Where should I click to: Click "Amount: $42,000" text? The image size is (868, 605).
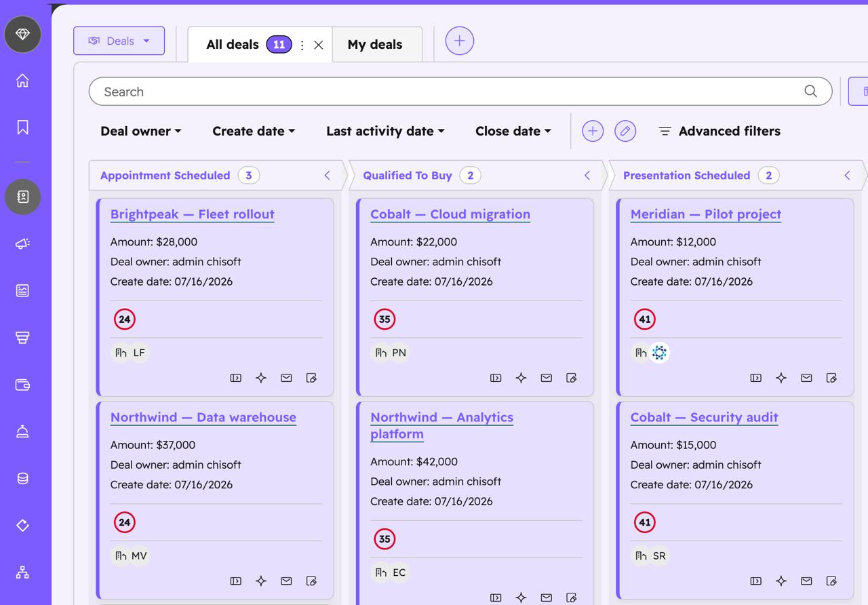(x=414, y=461)
